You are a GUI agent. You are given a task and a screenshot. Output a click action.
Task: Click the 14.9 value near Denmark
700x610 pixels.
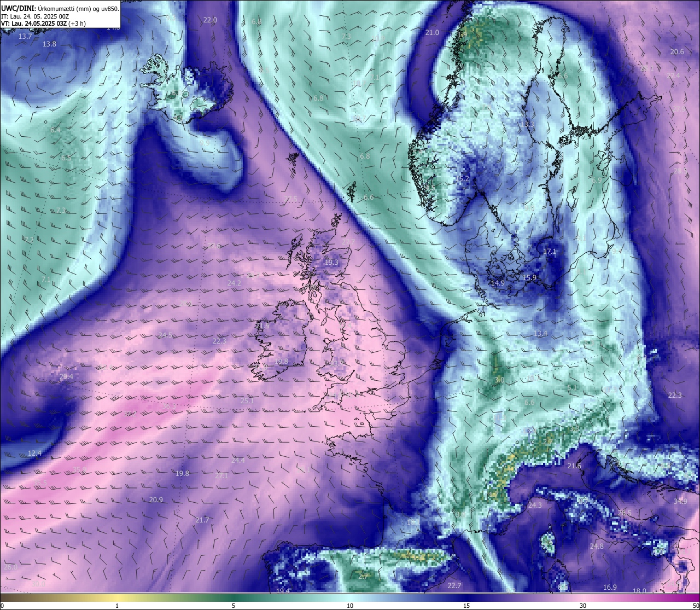pyautogui.click(x=497, y=283)
